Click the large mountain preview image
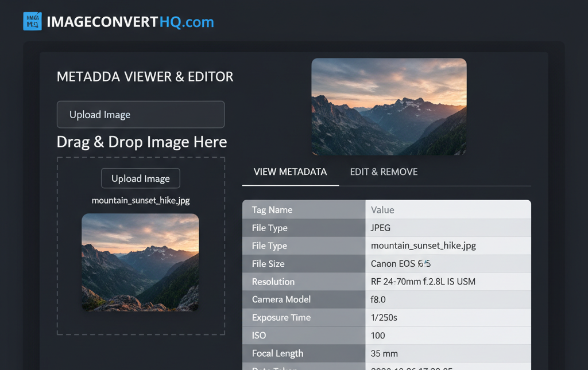Viewport: 588px width, 370px height. (x=389, y=107)
